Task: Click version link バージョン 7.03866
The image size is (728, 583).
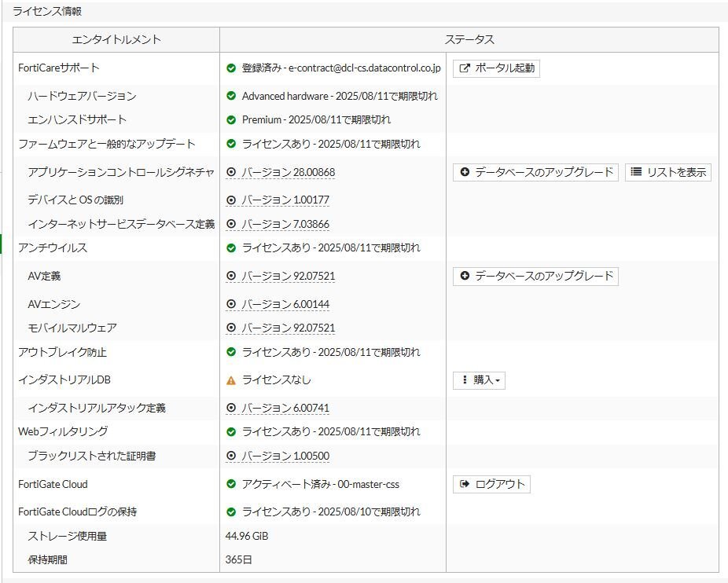Action: click(x=285, y=224)
